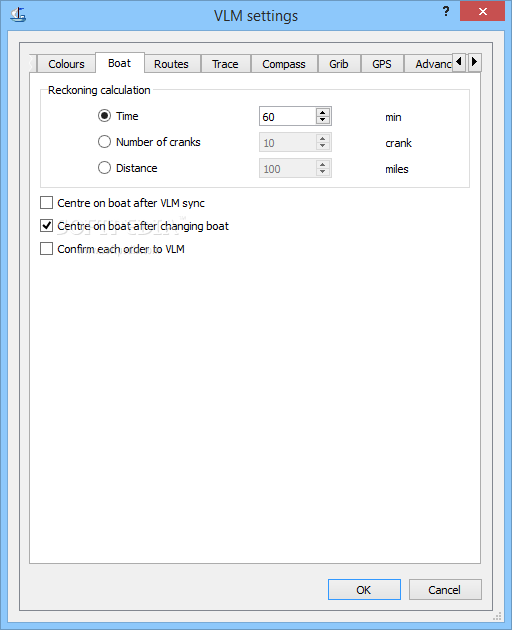Open the partially visible Advanced tab
The image size is (512, 630).
click(x=428, y=64)
